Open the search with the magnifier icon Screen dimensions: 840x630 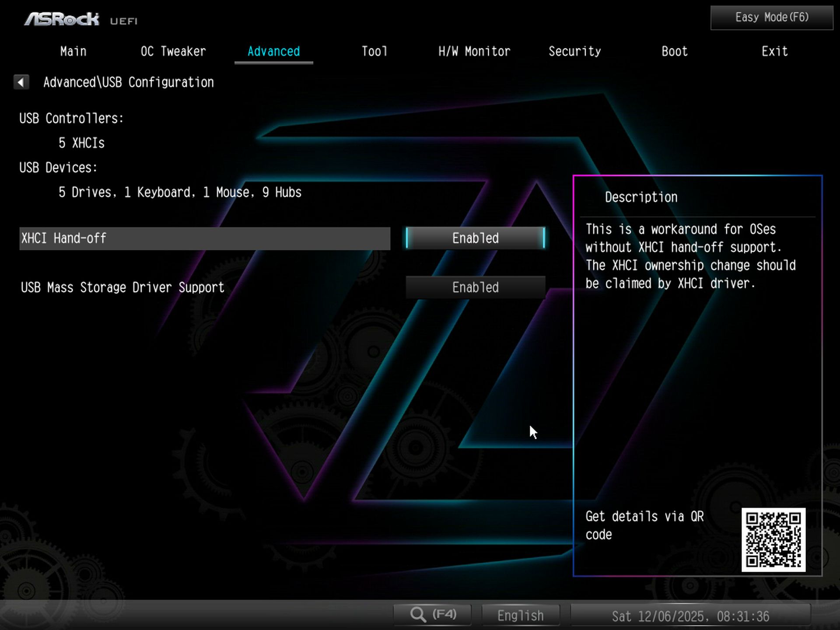419,614
